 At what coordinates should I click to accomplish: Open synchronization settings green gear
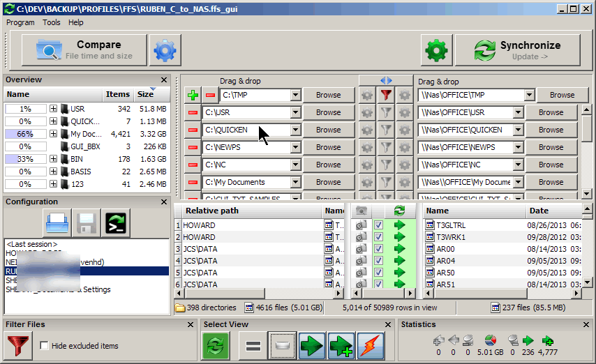(436, 50)
